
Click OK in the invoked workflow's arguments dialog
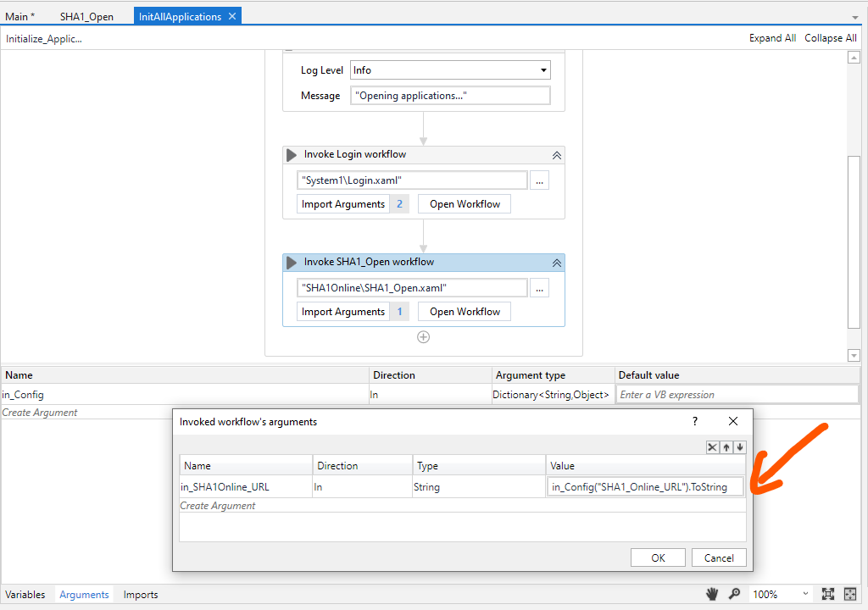(x=657, y=557)
